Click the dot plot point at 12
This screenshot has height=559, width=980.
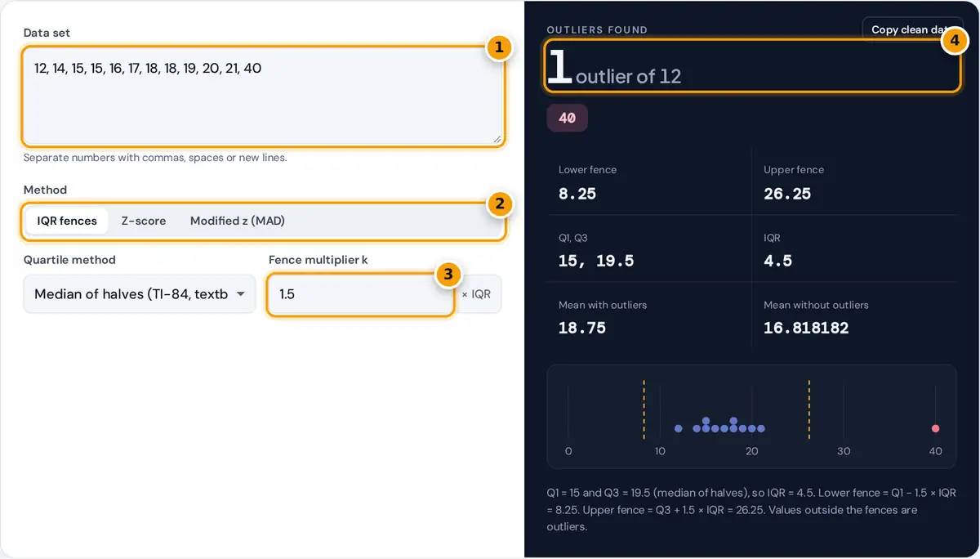click(x=679, y=428)
